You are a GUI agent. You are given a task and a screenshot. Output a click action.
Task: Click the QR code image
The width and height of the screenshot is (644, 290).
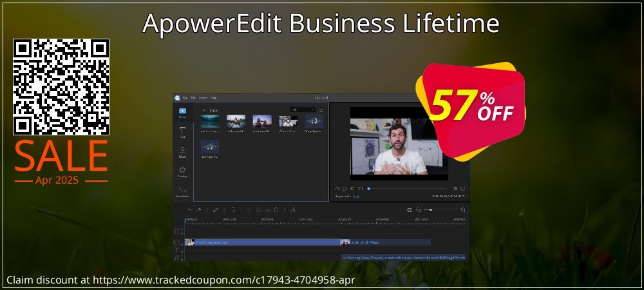(61, 87)
